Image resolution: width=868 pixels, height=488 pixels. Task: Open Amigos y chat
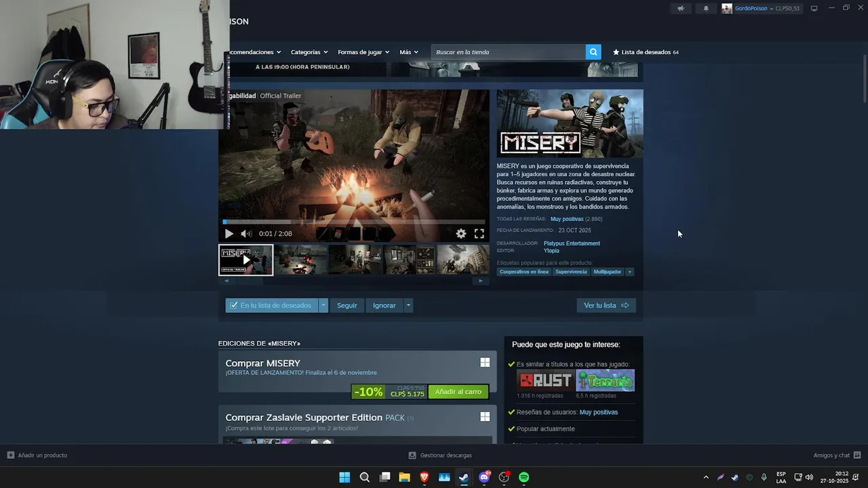[x=837, y=455]
